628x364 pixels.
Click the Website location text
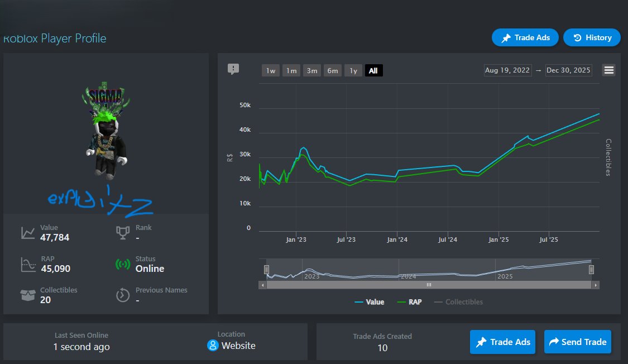238,346
